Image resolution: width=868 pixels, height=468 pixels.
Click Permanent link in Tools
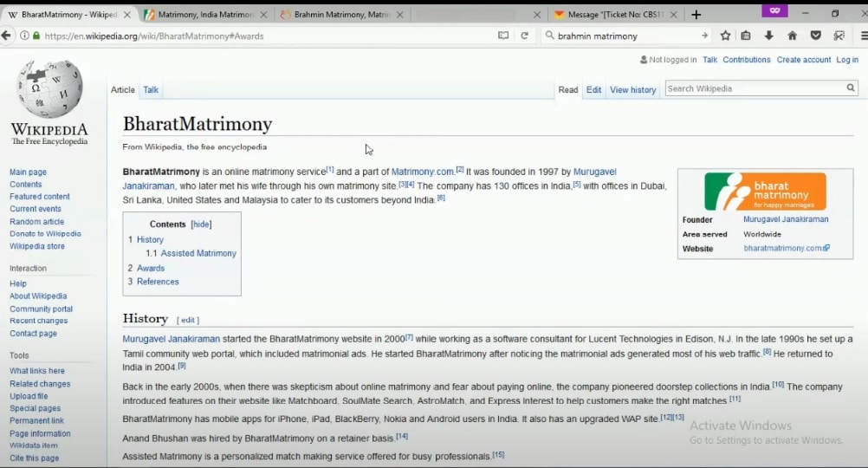click(36, 421)
